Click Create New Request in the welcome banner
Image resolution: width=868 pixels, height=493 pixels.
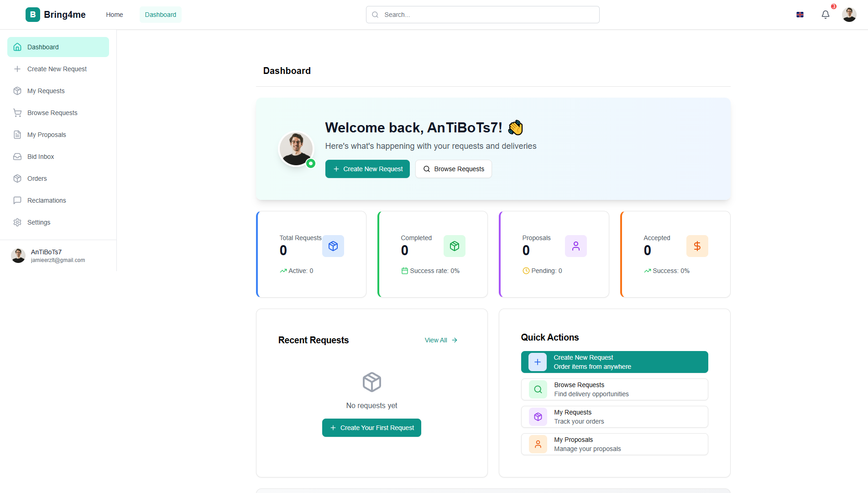(367, 169)
